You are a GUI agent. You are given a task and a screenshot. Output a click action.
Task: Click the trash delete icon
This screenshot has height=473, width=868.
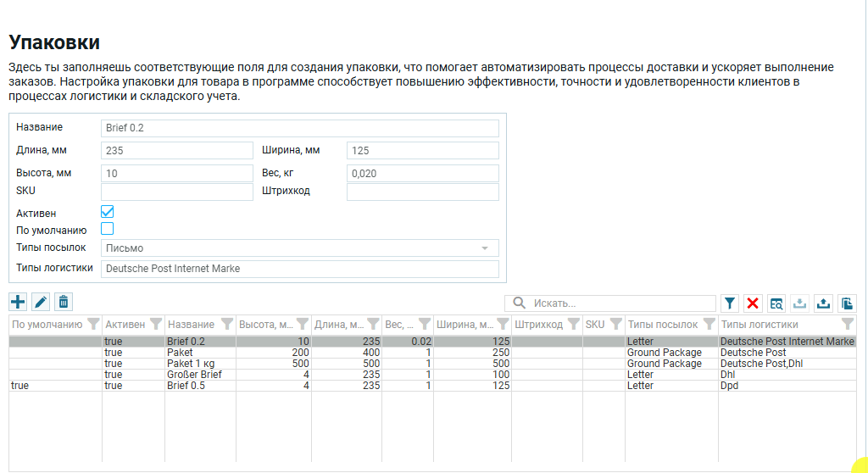click(64, 302)
